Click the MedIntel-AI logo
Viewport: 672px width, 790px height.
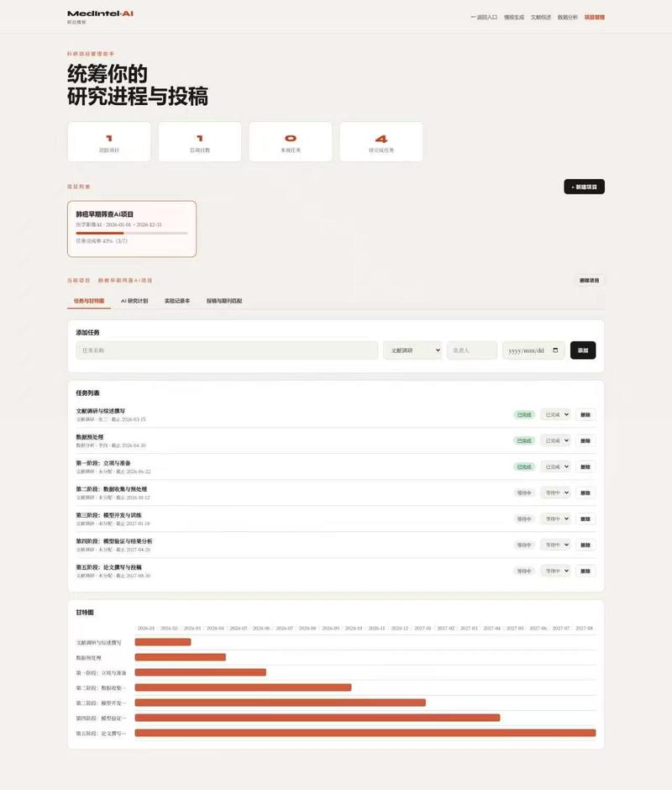click(100, 13)
